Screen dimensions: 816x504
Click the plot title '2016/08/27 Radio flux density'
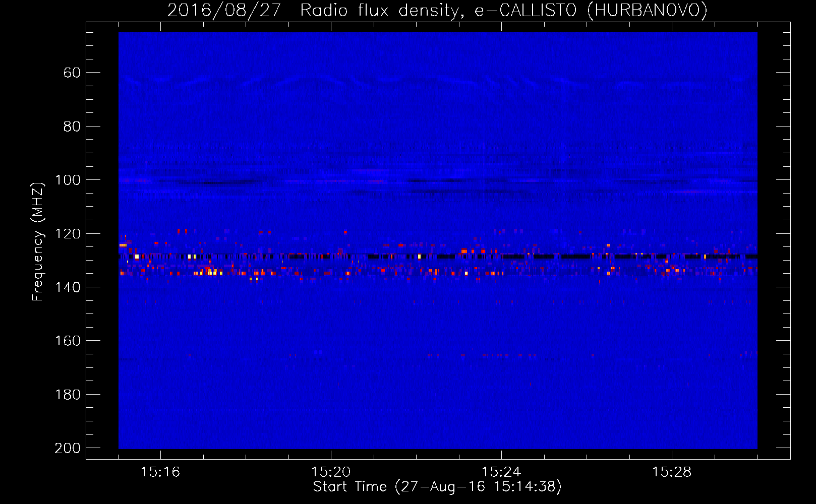pyautogui.click(x=313, y=11)
